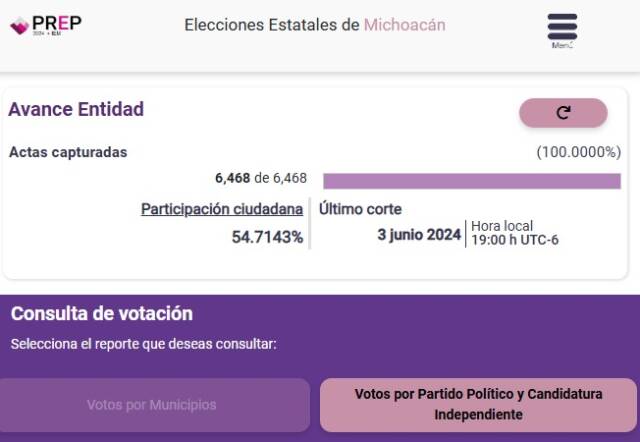Click the Actas capturadas label
The width and height of the screenshot is (640, 442).
pos(68,152)
